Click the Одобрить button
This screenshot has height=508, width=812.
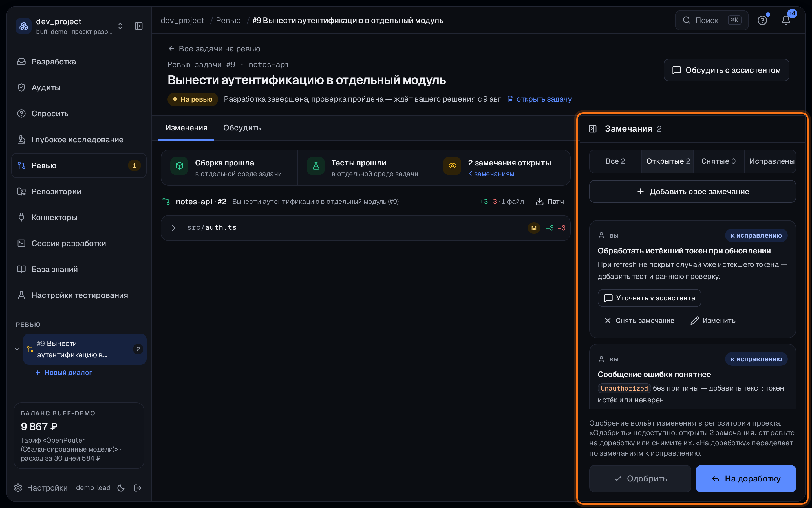640,478
